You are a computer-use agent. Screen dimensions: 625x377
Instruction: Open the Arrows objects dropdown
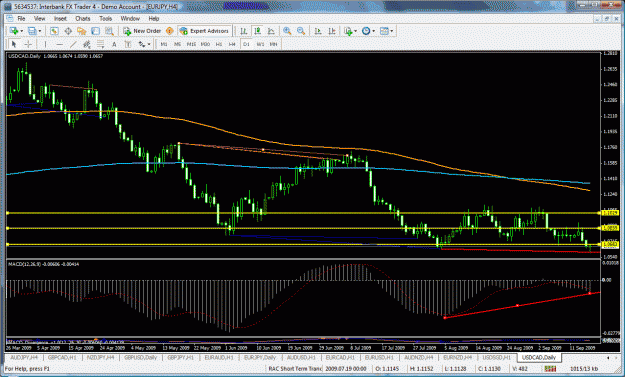coord(149,44)
